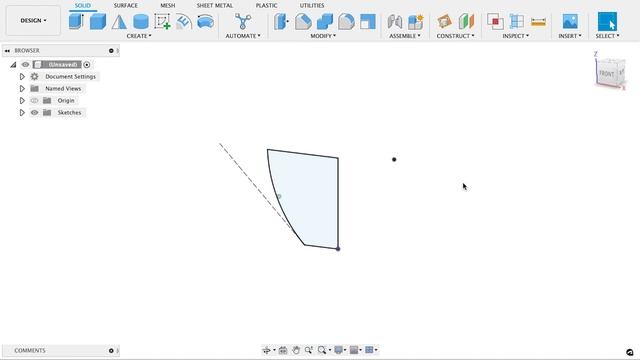This screenshot has height=360, width=640.
Task: Click the last Modify group tool icon
Action: (x=368, y=21)
